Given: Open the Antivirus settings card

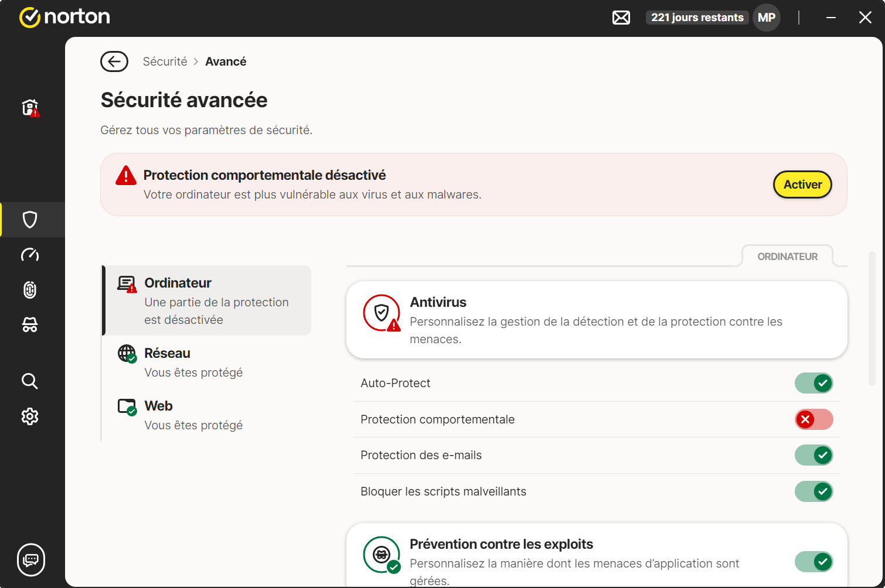Looking at the screenshot, I should (597, 320).
